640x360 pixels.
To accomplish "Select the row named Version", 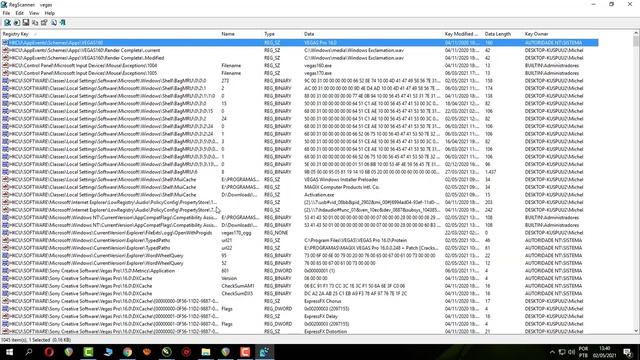I will point(300,278).
